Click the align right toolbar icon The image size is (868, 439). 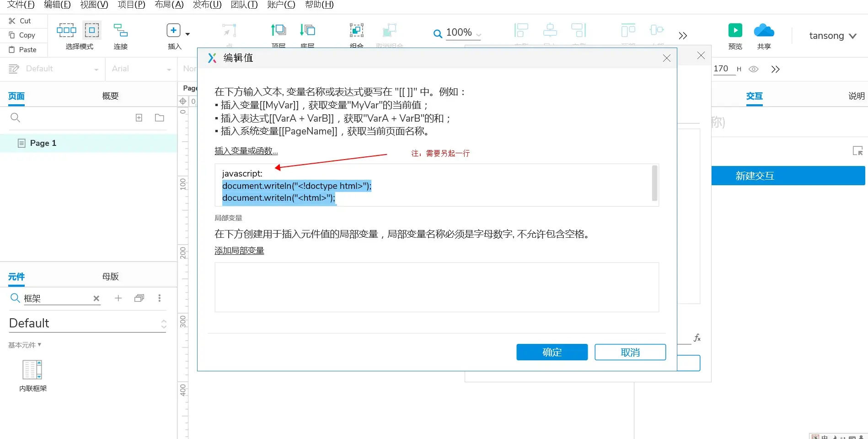(x=579, y=30)
